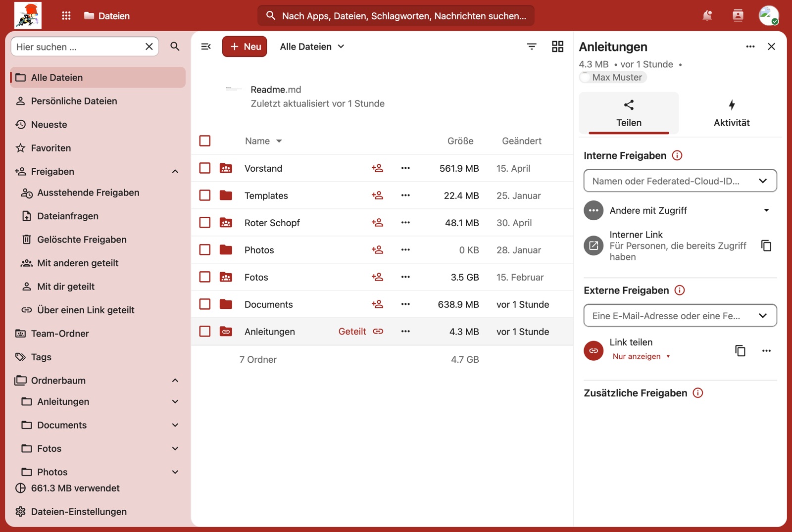Image resolution: width=792 pixels, height=532 pixels.
Task: Check the Fotos folder checkbox
Action: click(x=205, y=277)
